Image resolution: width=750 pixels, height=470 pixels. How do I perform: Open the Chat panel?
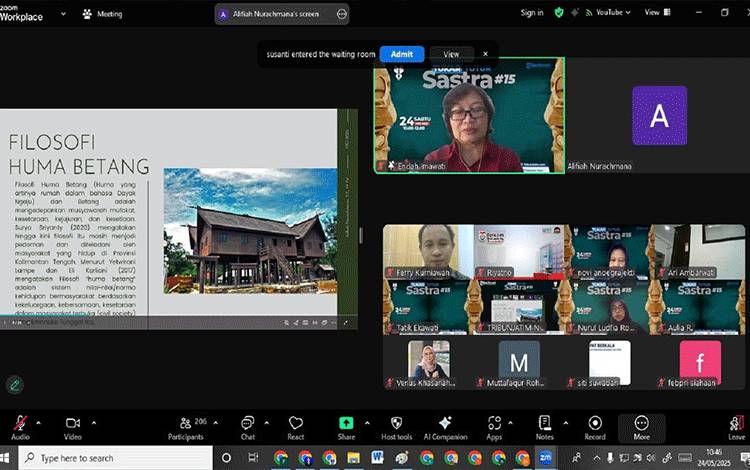247,427
